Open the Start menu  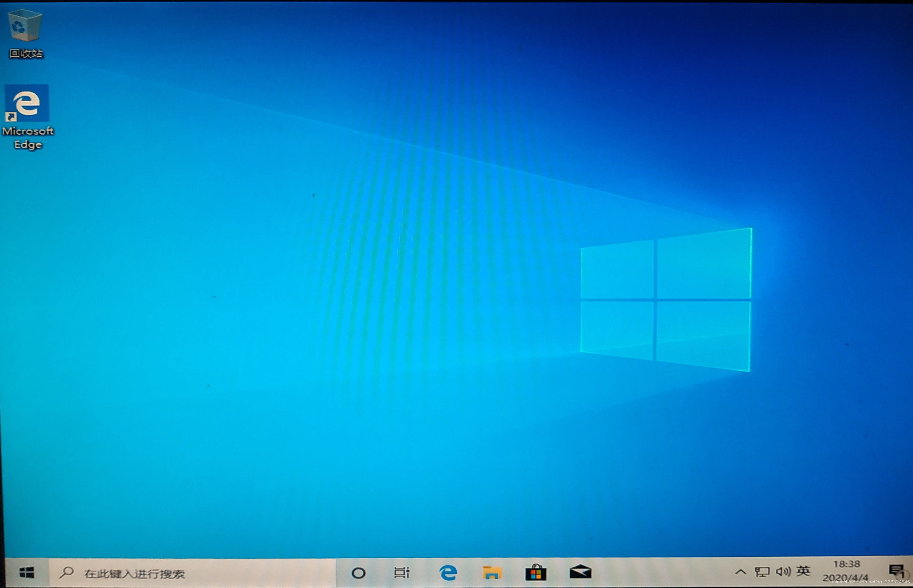[27, 572]
